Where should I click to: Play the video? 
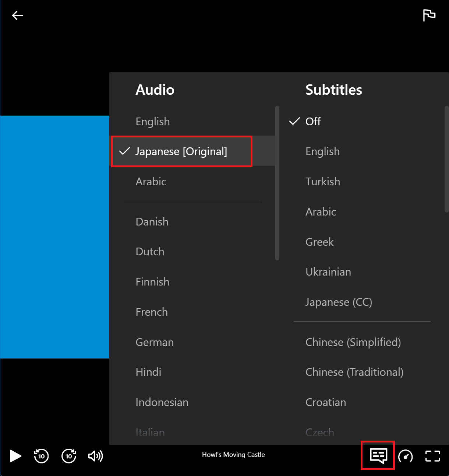pyautogui.click(x=15, y=456)
